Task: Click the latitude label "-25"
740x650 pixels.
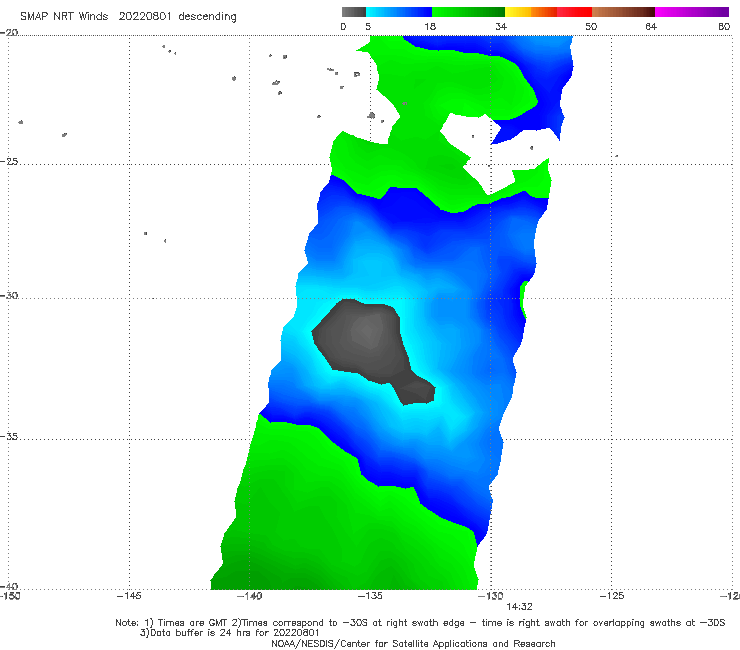Action: click(x=9, y=161)
